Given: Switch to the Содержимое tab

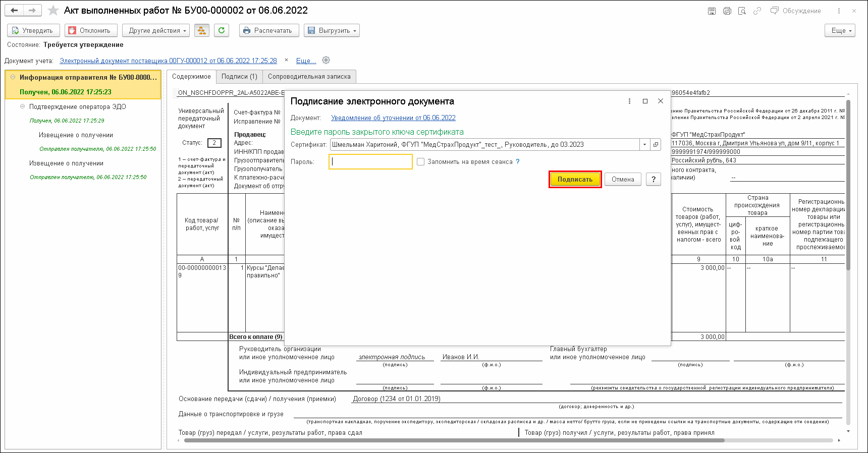Looking at the screenshot, I should click(191, 77).
